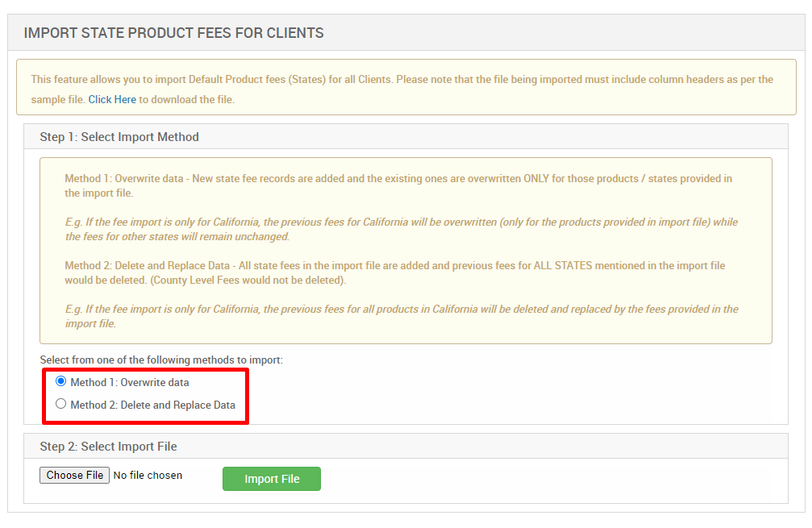Image resolution: width=812 pixels, height=528 pixels.
Task: Select the Method 1: Overwrite data radio button
Action: (x=61, y=381)
